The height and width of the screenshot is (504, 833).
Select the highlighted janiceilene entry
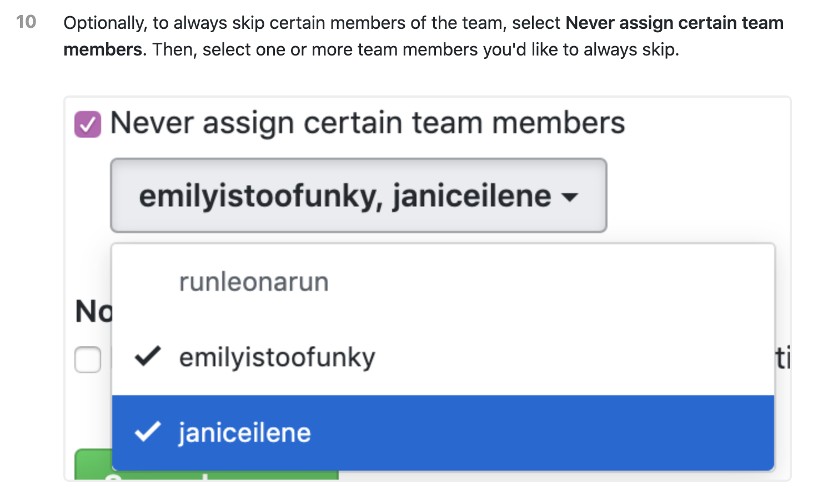point(244,432)
